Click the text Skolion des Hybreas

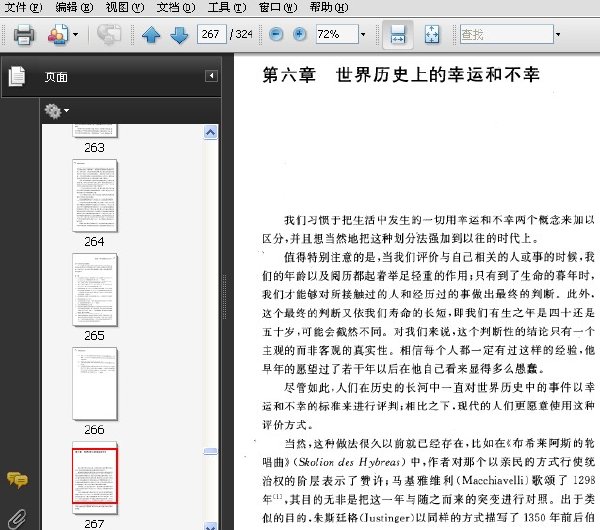click(349, 462)
